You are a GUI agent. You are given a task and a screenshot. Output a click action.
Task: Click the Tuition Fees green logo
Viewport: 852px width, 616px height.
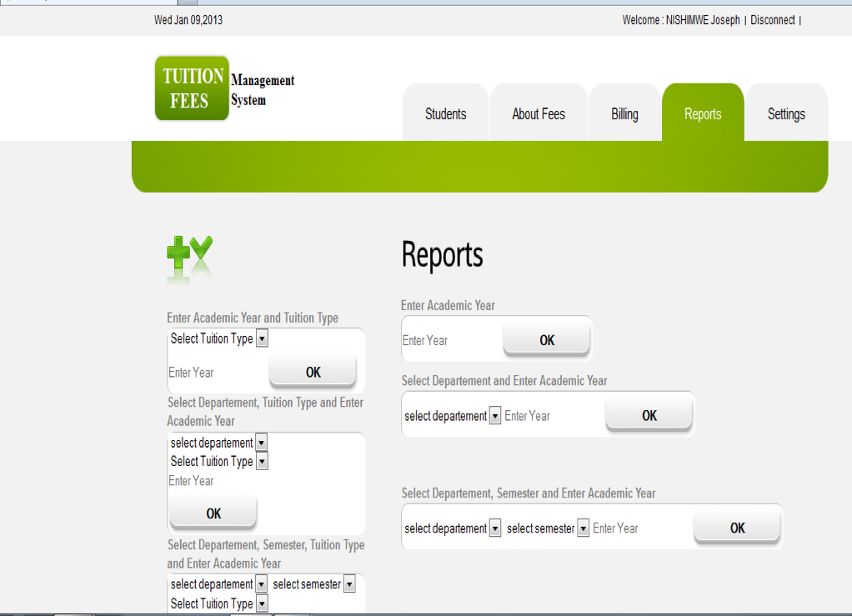(192, 88)
